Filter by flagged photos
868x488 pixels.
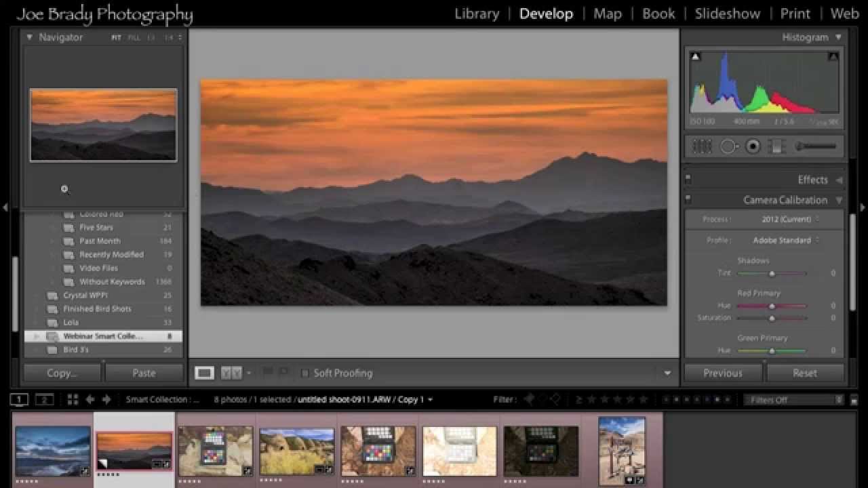(x=530, y=399)
